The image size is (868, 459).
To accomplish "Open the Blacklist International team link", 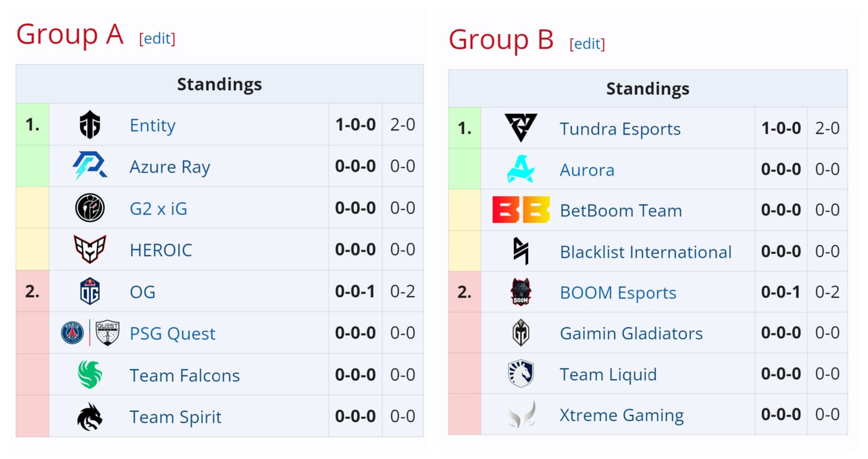I will pyautogui.click(x=645, y=252).
